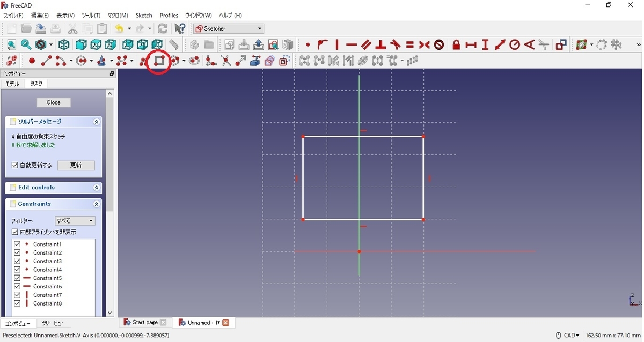Apply the perpendicular constraint
This screenshot has width=644, height=342.
click(380, 45)
